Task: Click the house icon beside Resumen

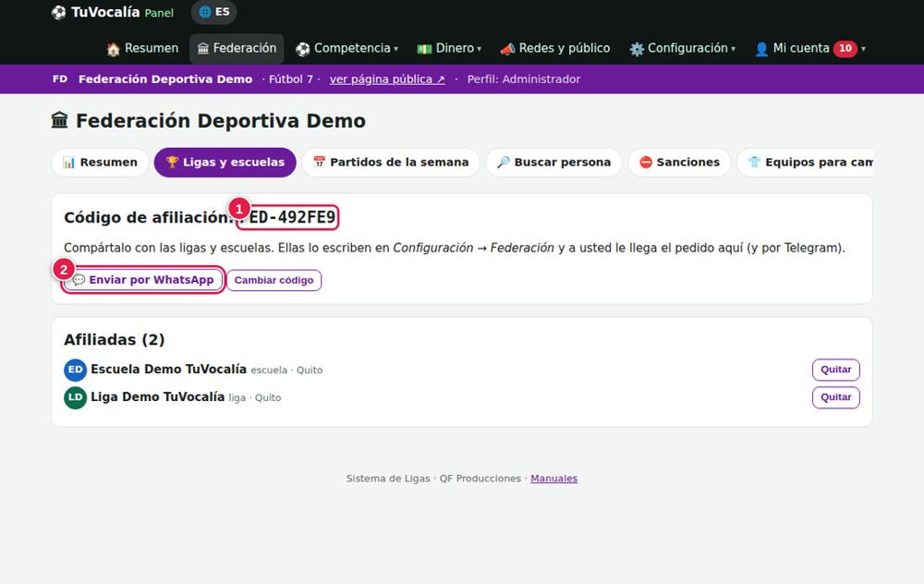Action: (x=113, y=49)
